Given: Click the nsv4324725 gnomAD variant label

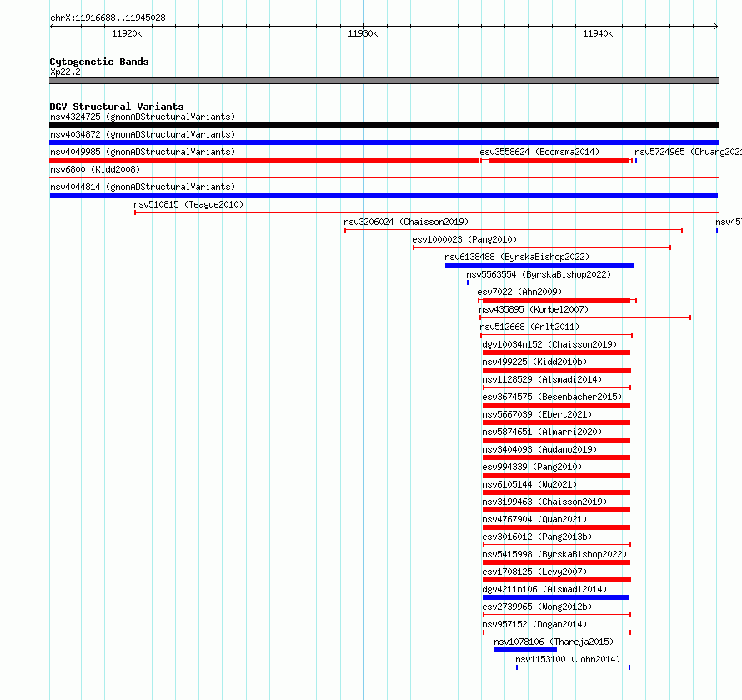Looking at the screenshot, I should click(x=143, y=117).
